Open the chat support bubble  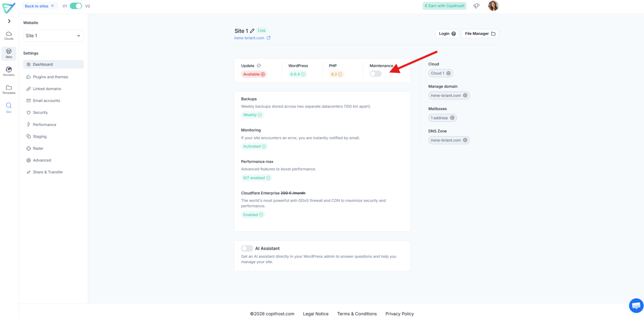tap(636, 306)
